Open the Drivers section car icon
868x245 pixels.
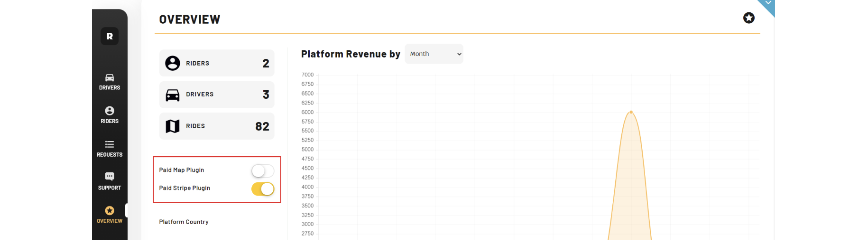[x=110, y=78]
